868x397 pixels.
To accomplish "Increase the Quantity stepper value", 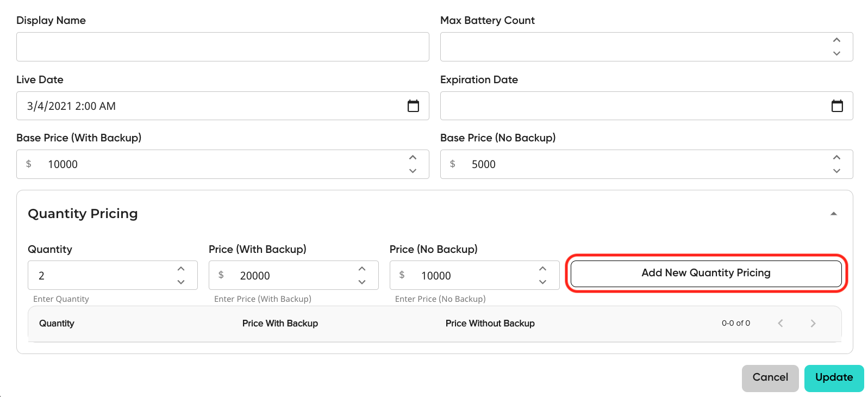I will 181,269.
